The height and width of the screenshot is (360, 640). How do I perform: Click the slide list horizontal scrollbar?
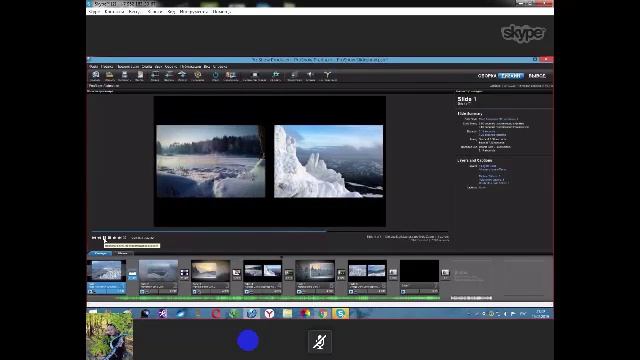pos(320,304)
